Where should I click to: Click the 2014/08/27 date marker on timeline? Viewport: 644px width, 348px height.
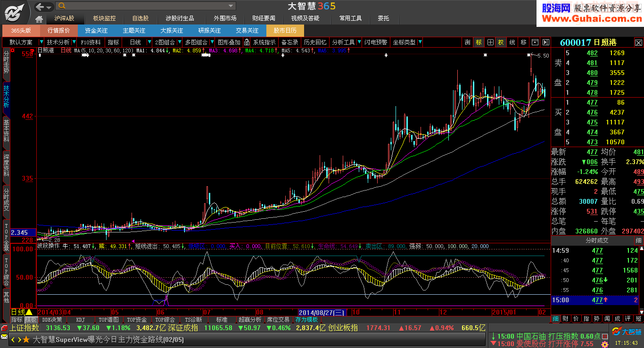pos(323,312)
